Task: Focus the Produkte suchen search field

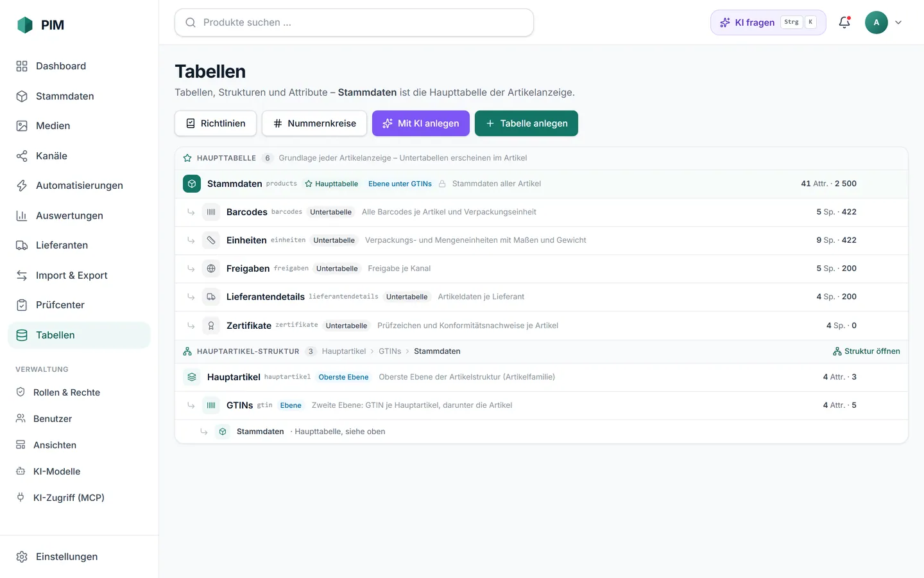Action: pyautogui.click(x=354, y=22)
